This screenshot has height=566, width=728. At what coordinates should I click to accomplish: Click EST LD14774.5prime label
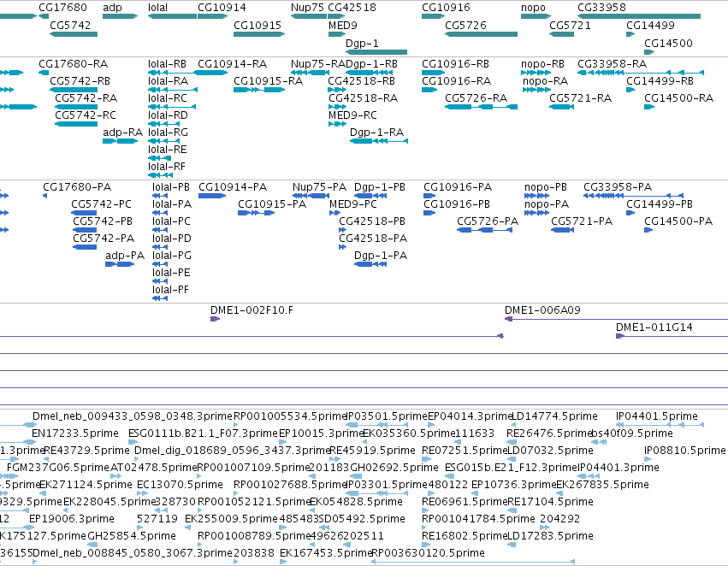click(553, 416)
